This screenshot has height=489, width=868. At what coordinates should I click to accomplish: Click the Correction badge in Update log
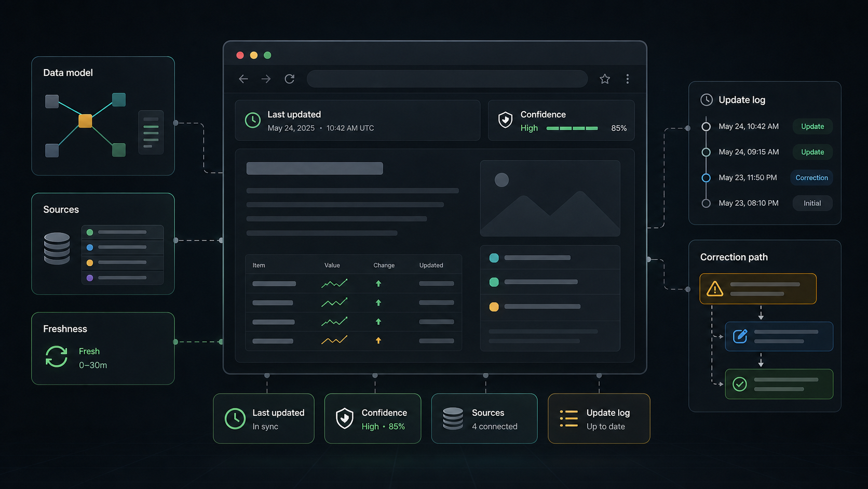click(x=811, y=178)
